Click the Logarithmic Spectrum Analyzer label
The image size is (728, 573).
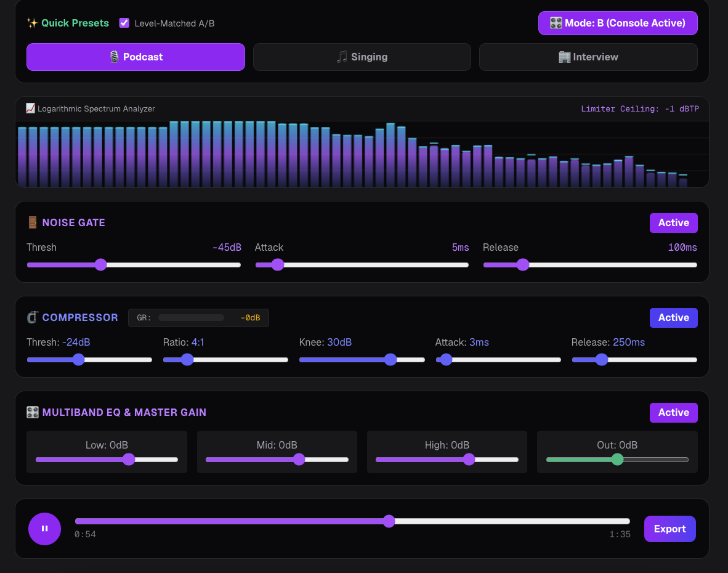click(x=96, y=108)
